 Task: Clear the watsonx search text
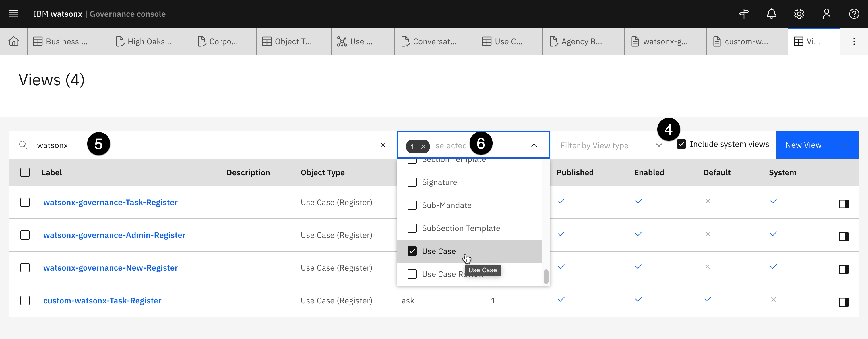tap(383, 145)
